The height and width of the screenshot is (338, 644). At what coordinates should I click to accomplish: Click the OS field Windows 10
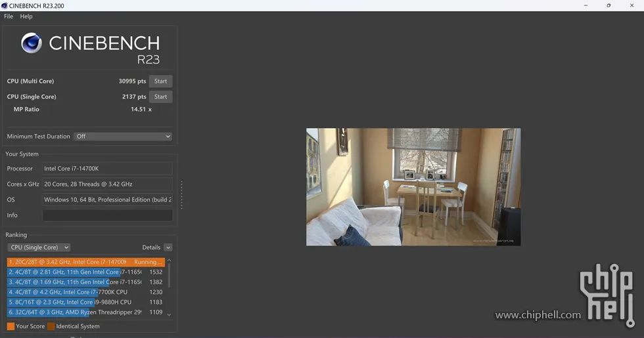(x=108, y=200)
